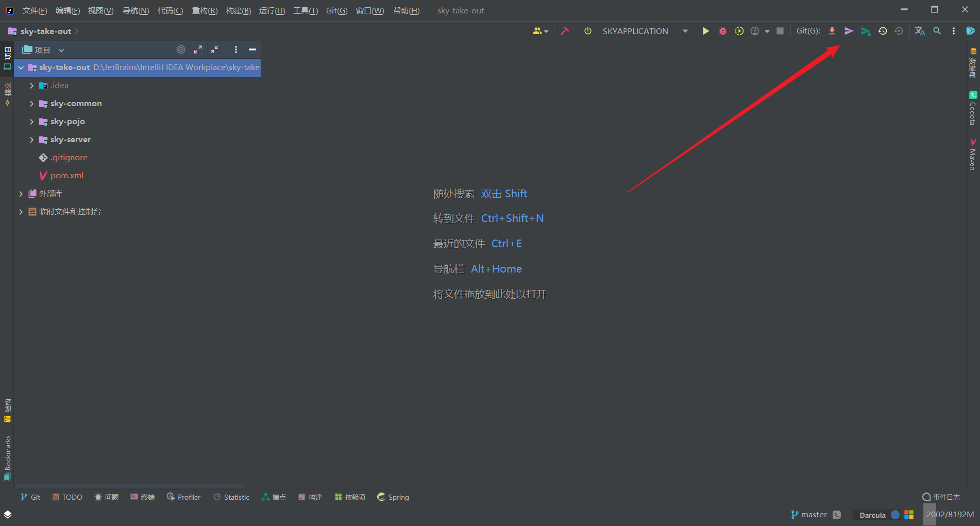The width and height of the screenshot is (980, 526).
Task: Open the SKYAPPLICATION run configuration dropdown
Action: [685, 31]
